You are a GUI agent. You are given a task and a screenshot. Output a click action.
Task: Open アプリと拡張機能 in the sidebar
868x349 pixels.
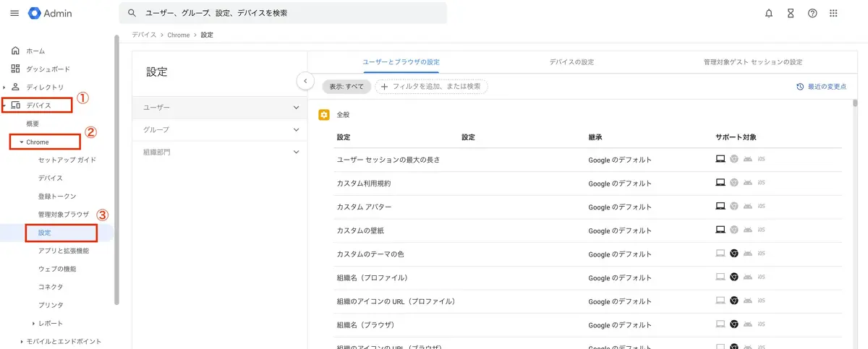tap(64, 251)
